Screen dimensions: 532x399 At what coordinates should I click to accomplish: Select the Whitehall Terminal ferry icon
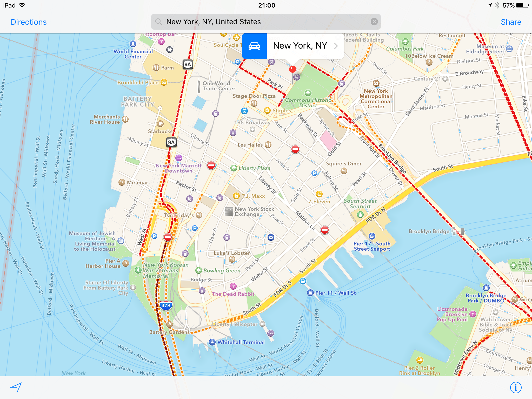pyautogui.click(x=212, y=342)
